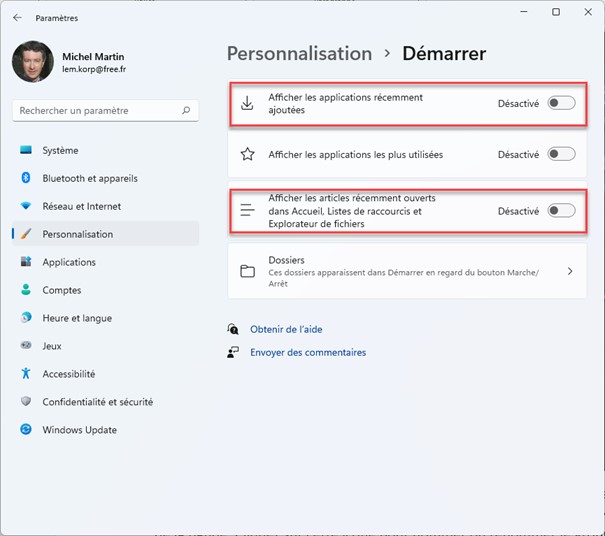Expand the Dossiers chevron arrow
The height and width of the screenshot is (536, 605).
click(x=570, y=271)
